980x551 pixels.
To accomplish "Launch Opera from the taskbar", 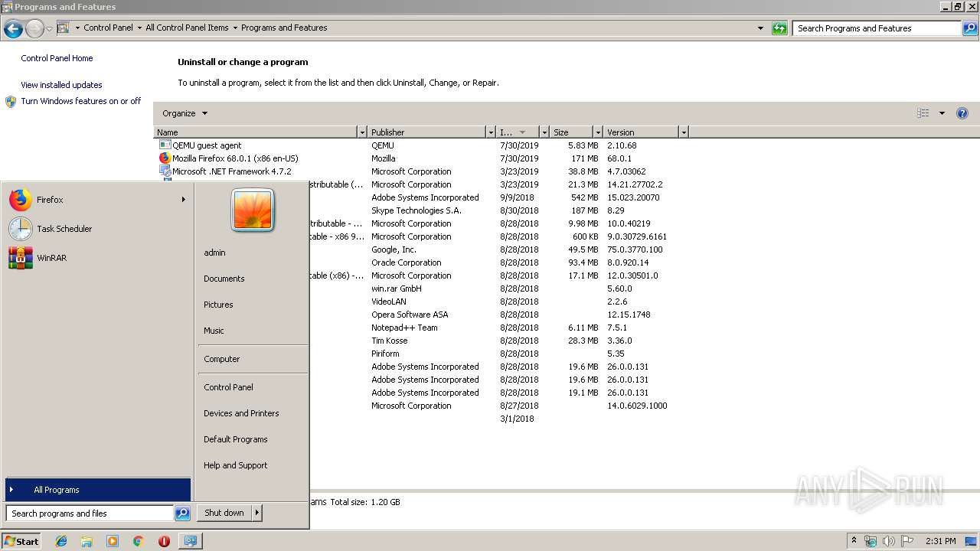I will (164, 541).
